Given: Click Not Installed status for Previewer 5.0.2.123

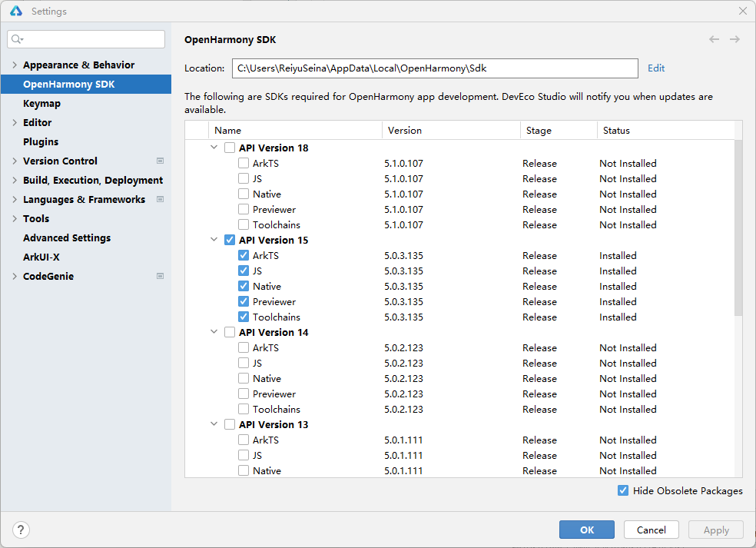Looking at the screenshot, I should tap(628, 394).
